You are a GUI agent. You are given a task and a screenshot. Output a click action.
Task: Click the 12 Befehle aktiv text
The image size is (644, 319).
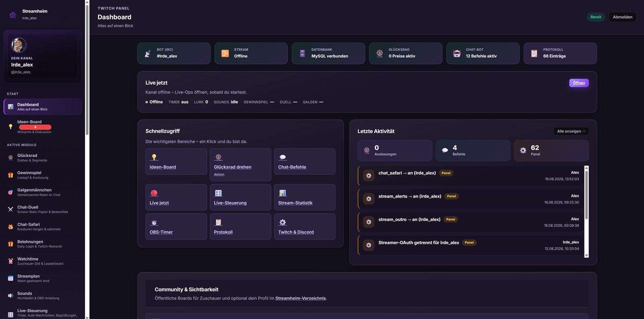point(481,56)
